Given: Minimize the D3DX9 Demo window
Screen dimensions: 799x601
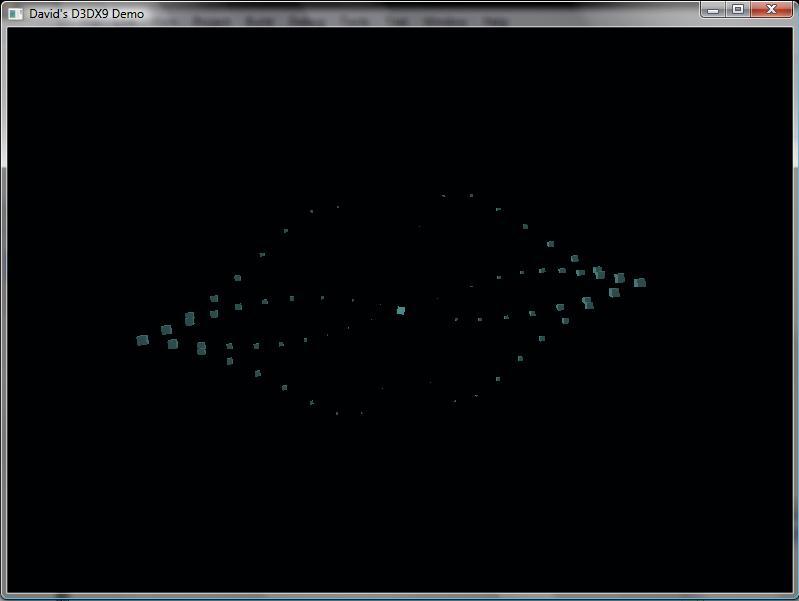Looking at the screenshot, I should tap(712, 10).
